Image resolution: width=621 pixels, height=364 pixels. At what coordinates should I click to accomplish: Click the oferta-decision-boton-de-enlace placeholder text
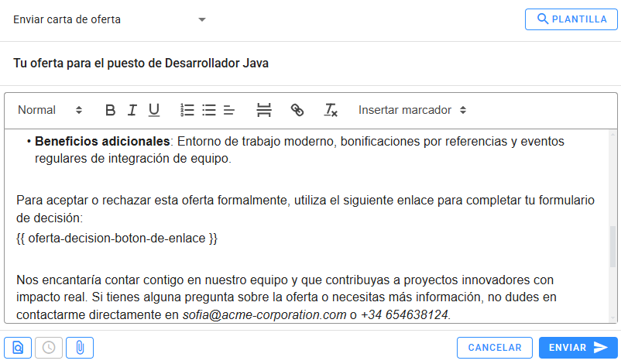(x=117, y=239)
